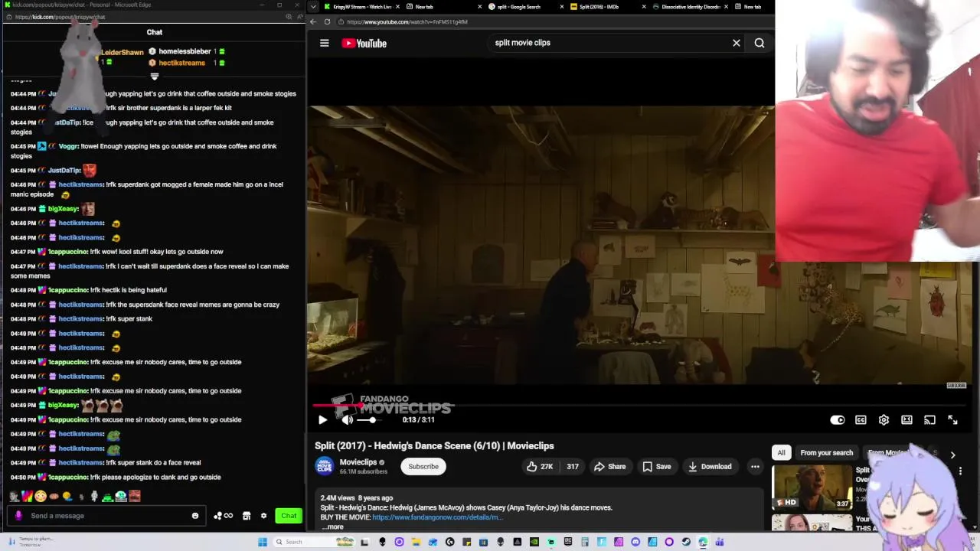Click Send a message chat field
980x551 pixels.
point(107,516)
